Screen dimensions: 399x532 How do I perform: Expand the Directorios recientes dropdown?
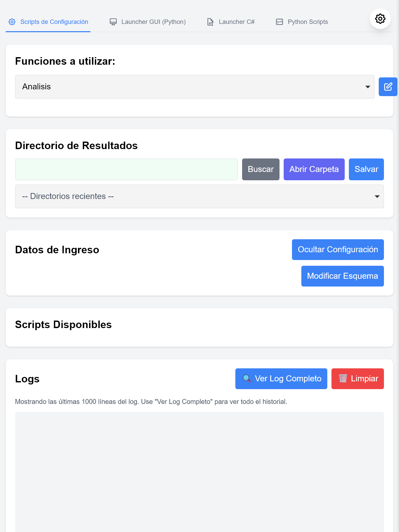[x=199, y=196]
